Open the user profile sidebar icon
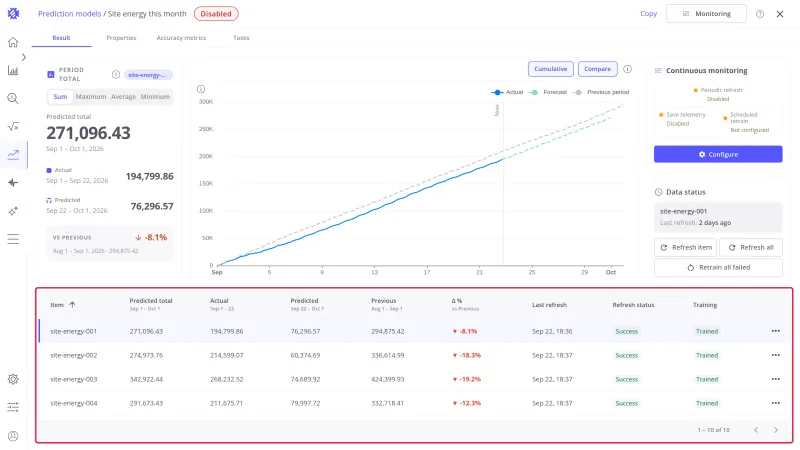The width and height of the screenshot is (800, 450). pos(13,436)
